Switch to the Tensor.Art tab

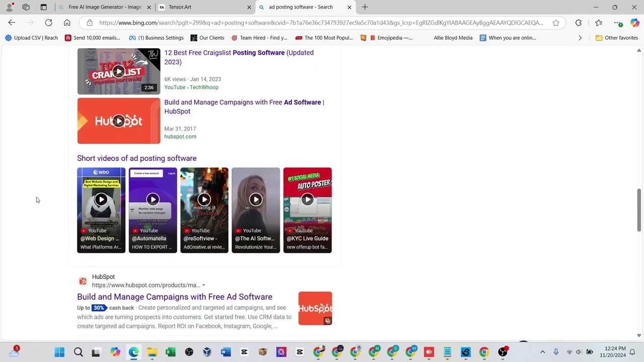click(201, 7)
